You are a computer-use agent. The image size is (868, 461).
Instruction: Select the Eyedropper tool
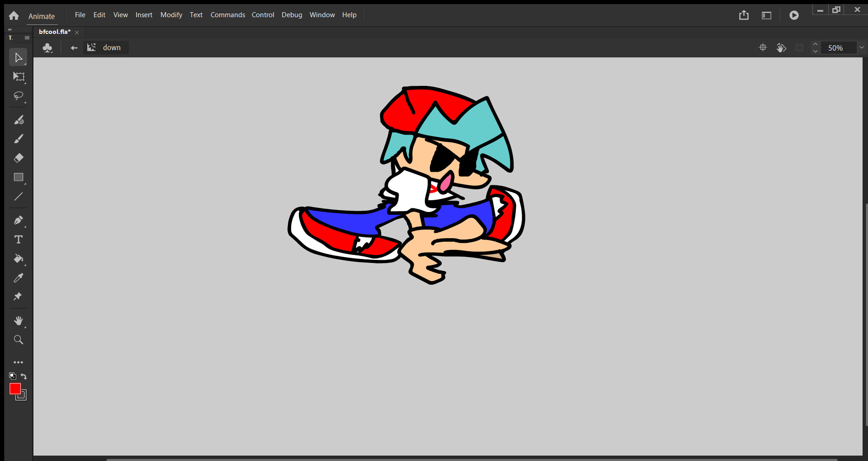pos(18,278)
